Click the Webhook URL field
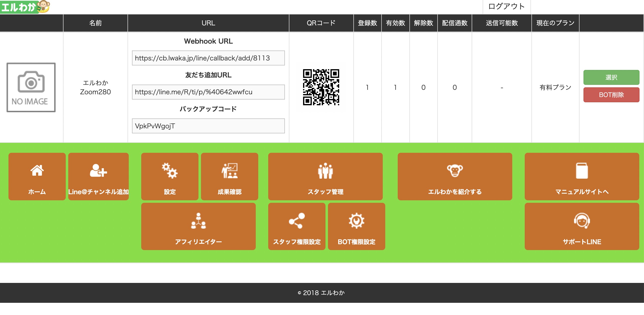The image size is (644, 315). point(208,58)
